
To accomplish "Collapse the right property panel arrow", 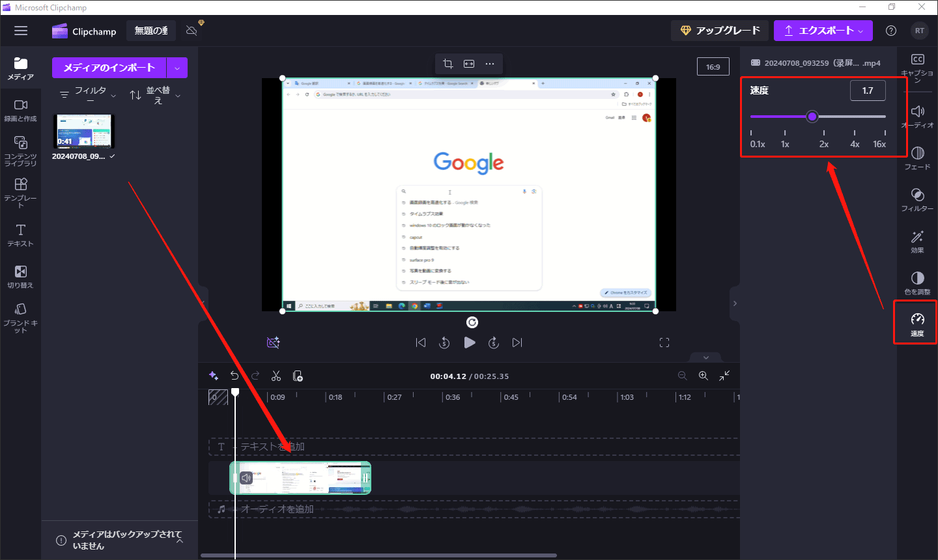I will tap(735, 303).
